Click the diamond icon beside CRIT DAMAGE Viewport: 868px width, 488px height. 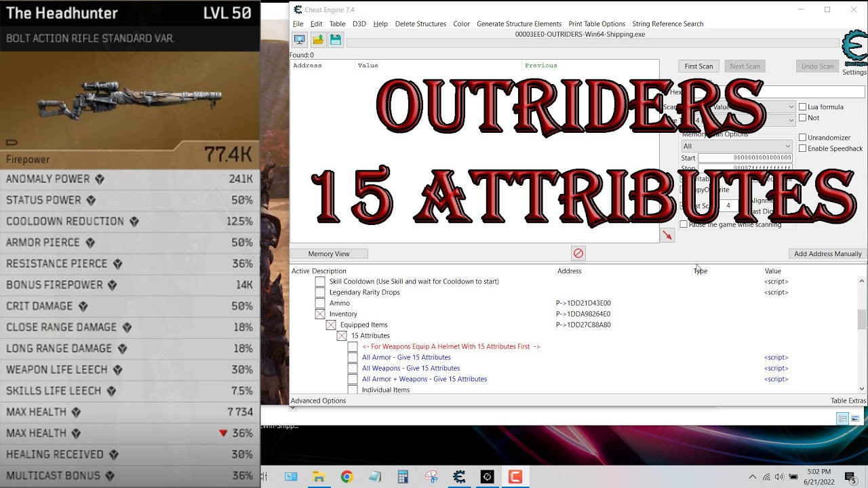[83, 306]
